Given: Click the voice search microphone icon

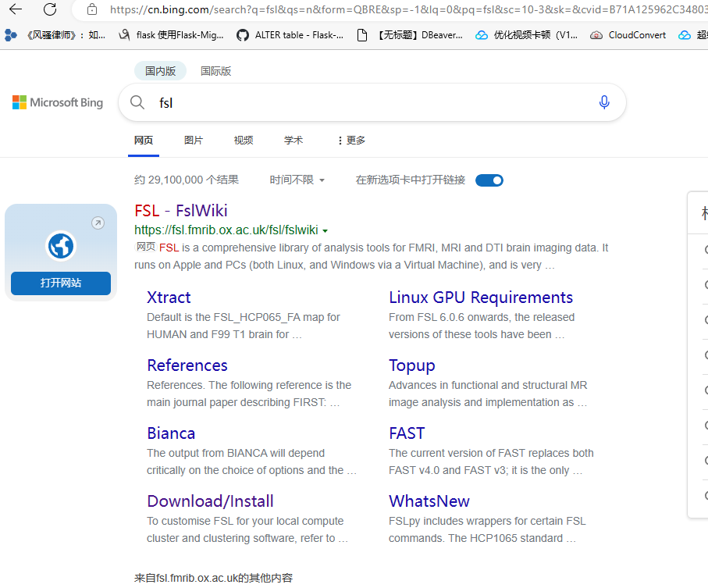Looking at the screenshot, I should point(604,102).
